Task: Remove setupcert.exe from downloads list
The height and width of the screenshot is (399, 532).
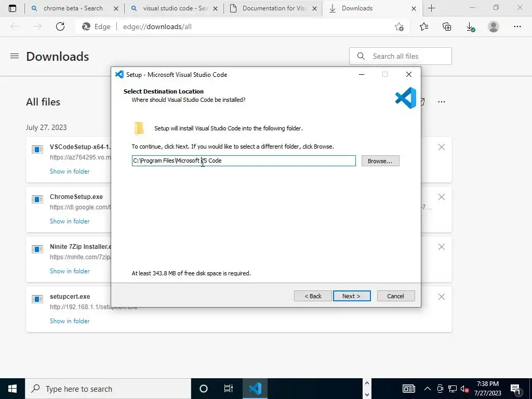Action: (442, 297)
